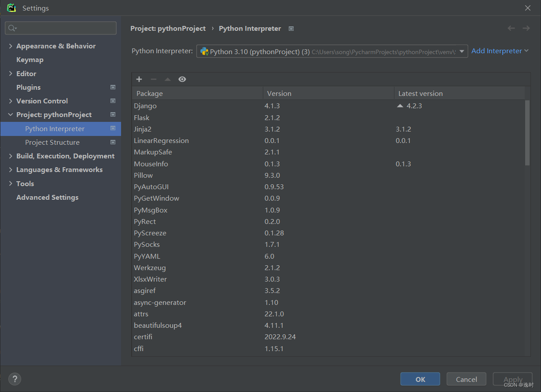Select the LinearRegression package row
The image size is (541, 392).
[328, 140]
